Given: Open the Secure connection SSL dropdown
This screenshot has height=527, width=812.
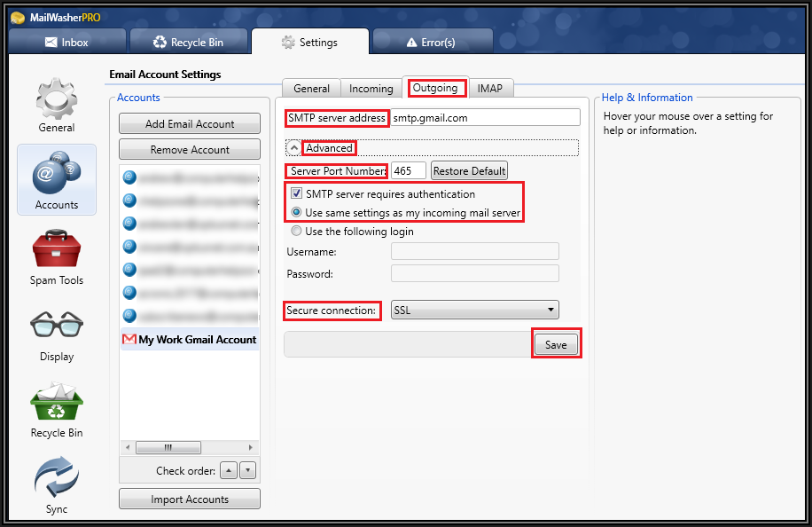Looking at the screenshot, I should click(x=475, y=310).
